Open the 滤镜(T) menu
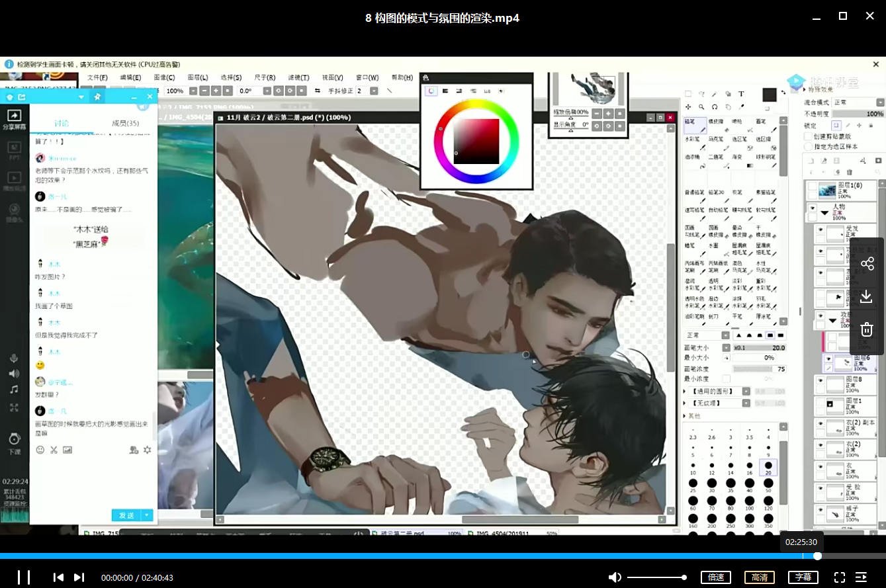The image size is (886, 588). [300, 77]
